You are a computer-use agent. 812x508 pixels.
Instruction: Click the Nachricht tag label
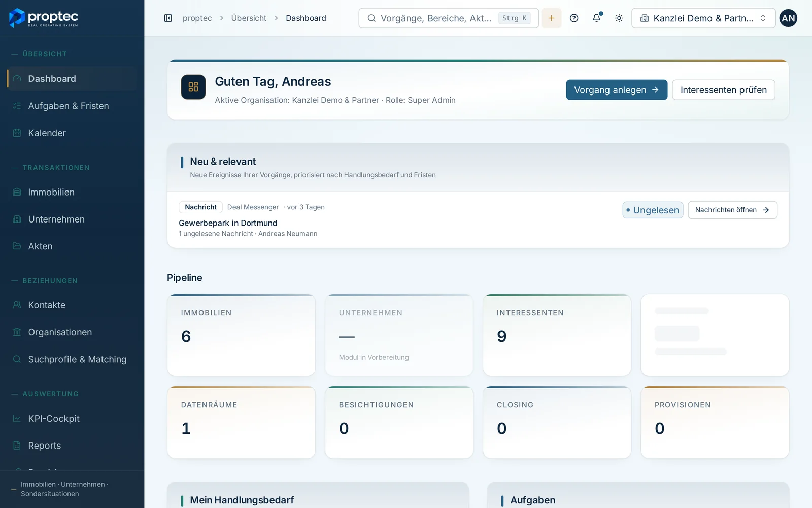pyautogui.click(x=200, y=207)
